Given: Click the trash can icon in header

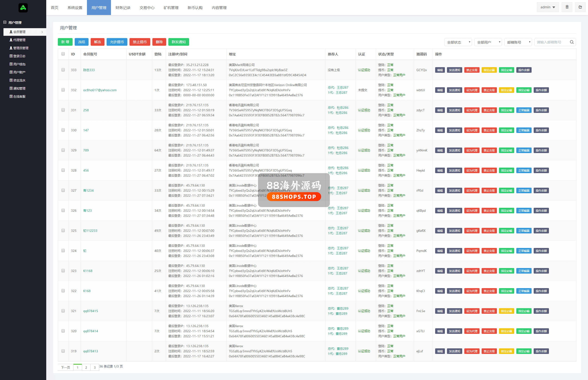Looking at the screenshot, I should point(567,7).
